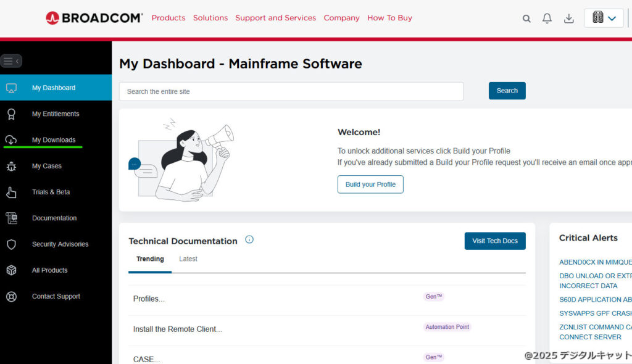632x364 pixels.
Task: Click the Build your Profile button
Action: (x=370, y=184)
